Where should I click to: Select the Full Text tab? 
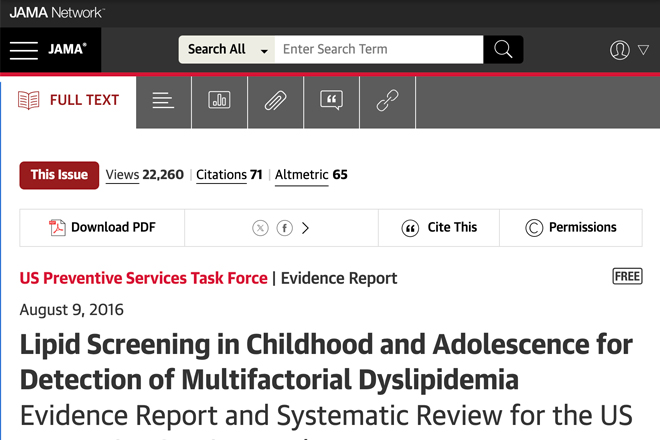click(69, 100)
